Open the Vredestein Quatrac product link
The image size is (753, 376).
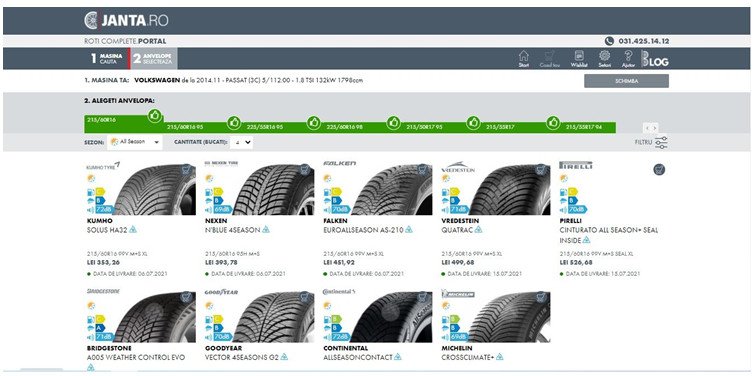click(457, 230)
